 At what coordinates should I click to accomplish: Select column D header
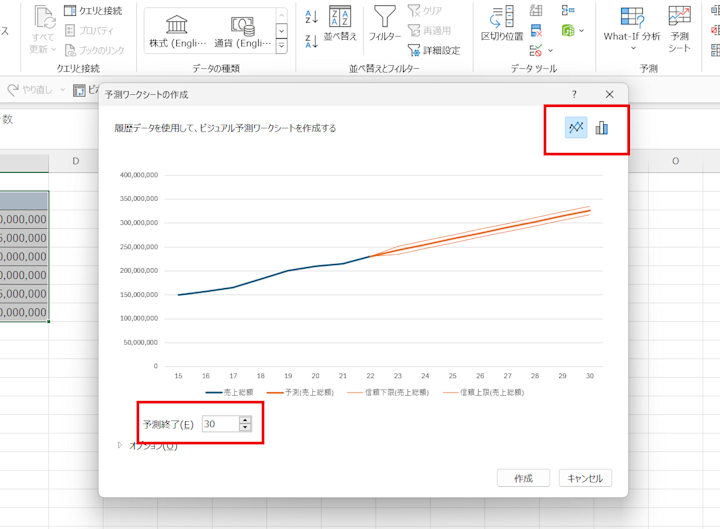[76, 161]
